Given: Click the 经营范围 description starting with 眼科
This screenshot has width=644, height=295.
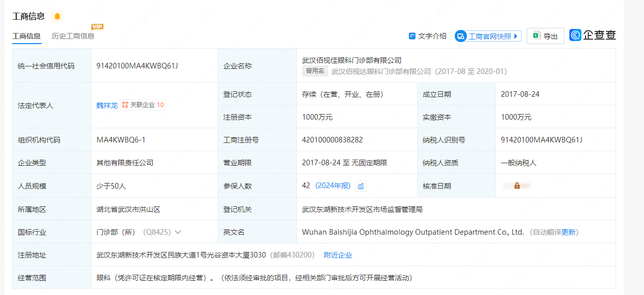Looking at the screenshot, I should [254, 278].
